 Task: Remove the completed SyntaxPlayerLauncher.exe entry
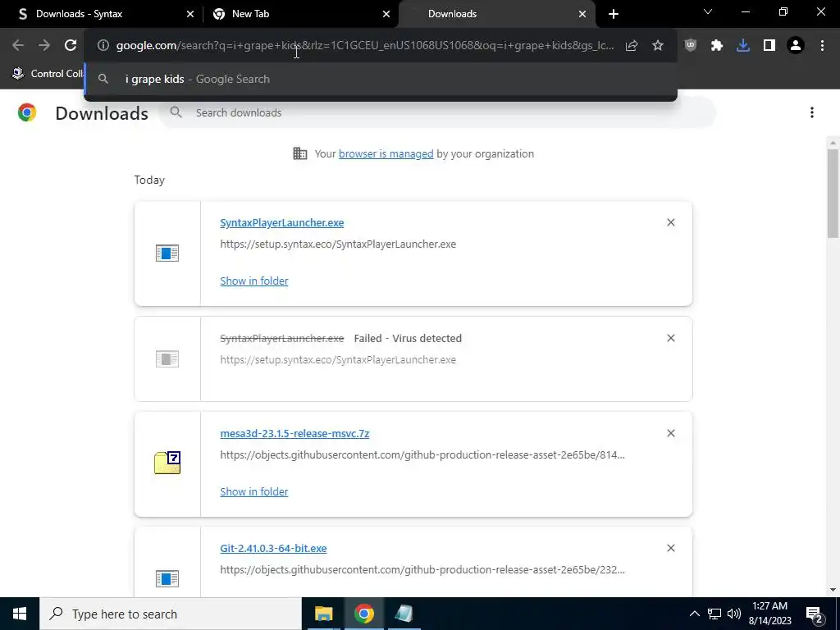pyautogui.click(x=671, y=222)
